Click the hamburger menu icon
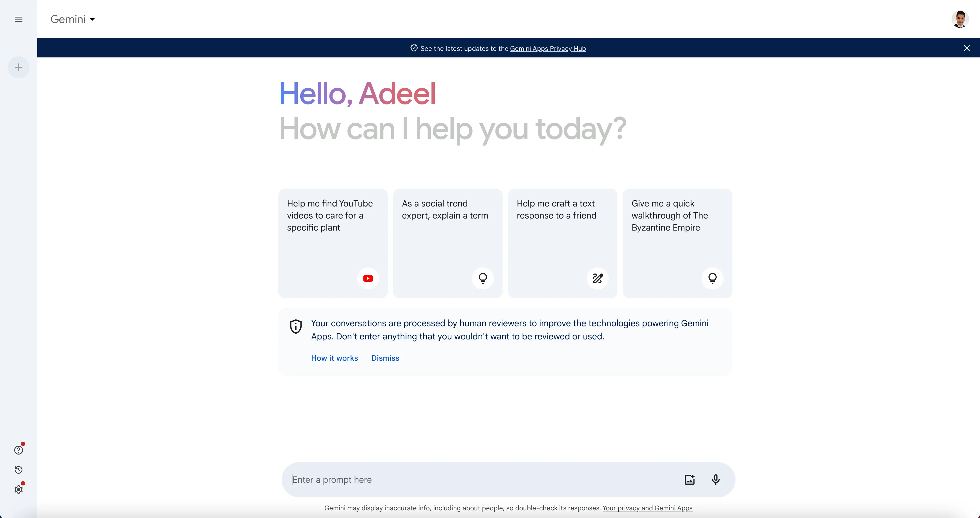 pyautogui.click(x=19, y=19)
